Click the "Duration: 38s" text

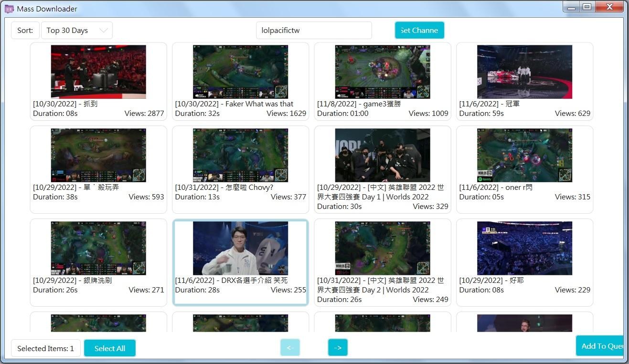pyautogui.click(x=55, y=197)
